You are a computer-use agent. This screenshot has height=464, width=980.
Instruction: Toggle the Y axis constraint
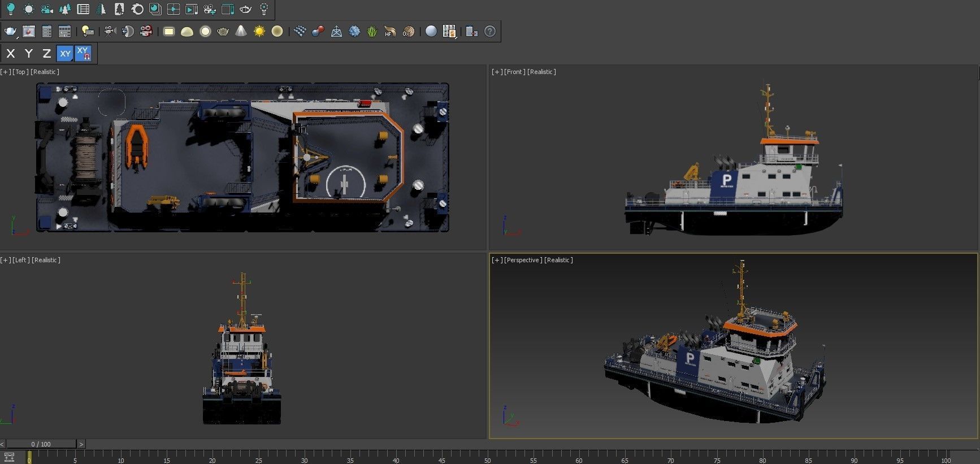point(29,54)
